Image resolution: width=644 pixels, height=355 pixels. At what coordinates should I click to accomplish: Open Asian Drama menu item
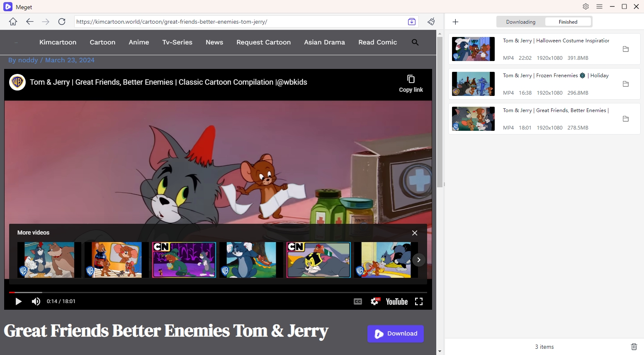click(325, 42)
